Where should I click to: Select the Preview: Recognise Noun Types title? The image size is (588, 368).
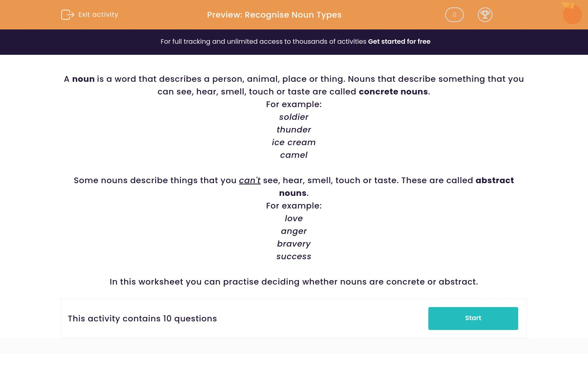pyautogui.click(x=274, y=15)
